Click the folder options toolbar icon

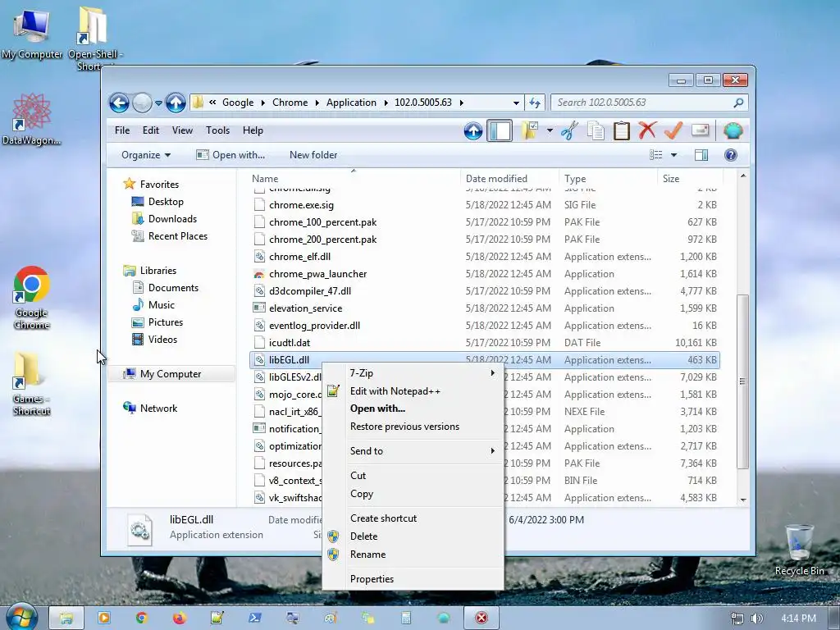pos(529,130)
